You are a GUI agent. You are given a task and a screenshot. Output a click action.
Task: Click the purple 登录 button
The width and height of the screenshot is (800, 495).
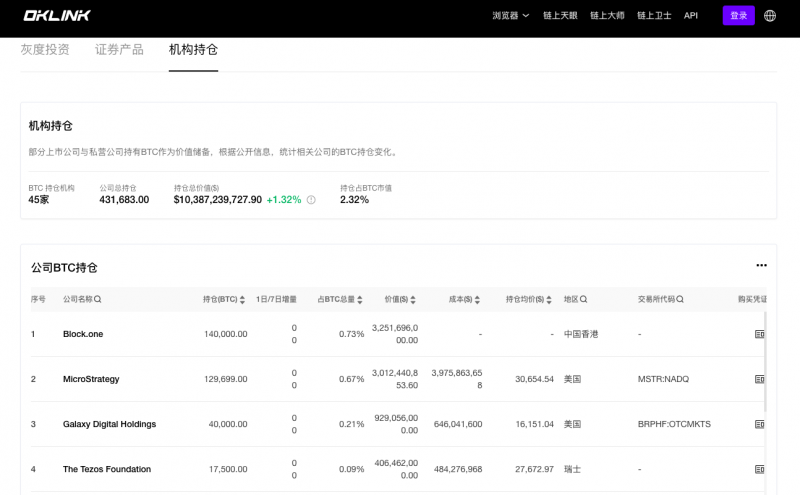pos(738,15)
